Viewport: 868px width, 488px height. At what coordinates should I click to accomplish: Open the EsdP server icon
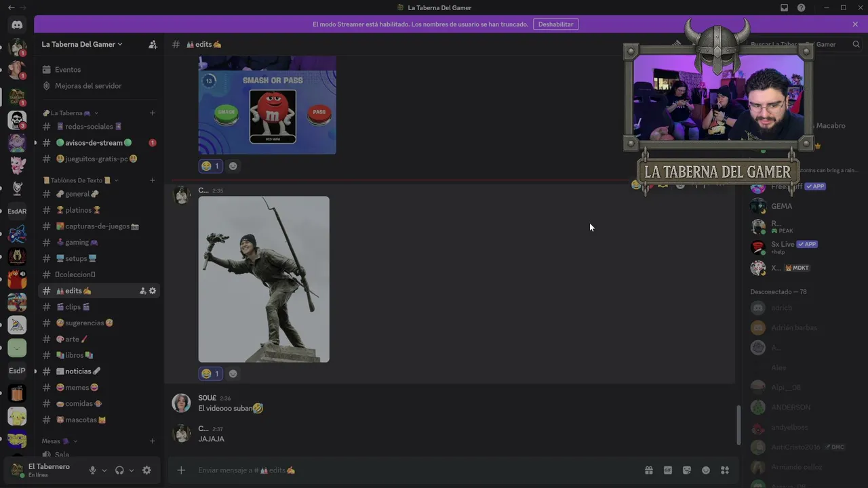[17, 371]
